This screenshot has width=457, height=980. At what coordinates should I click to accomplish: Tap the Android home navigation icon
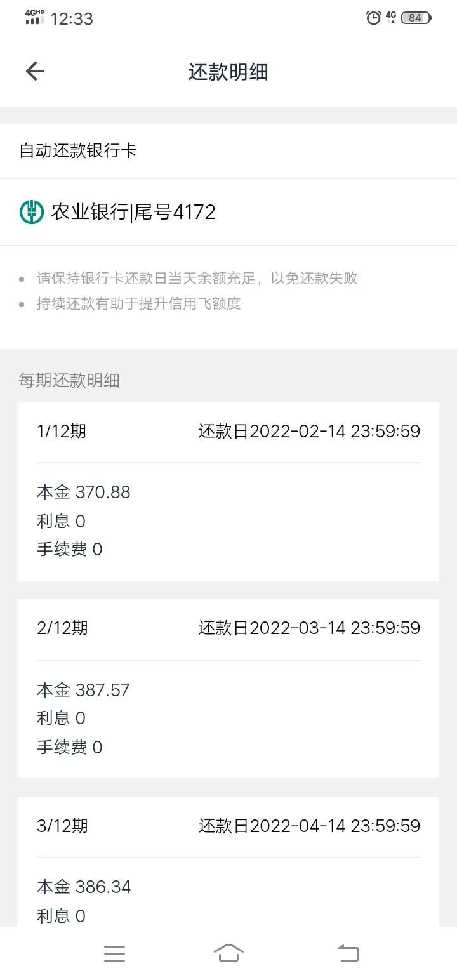(228, 953)
